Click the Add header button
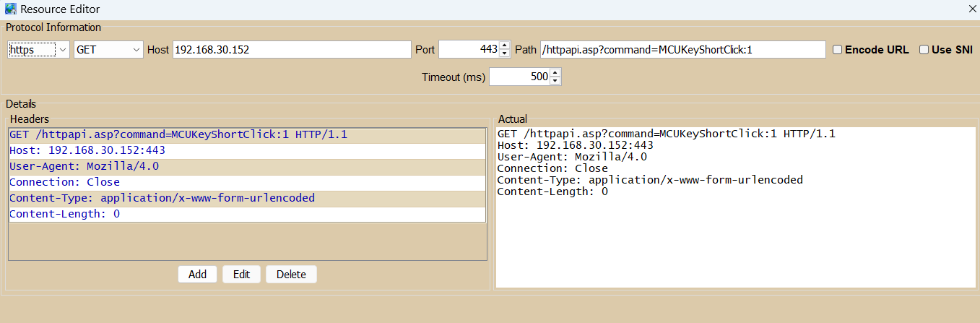Screen dimensions: 980x323 coord(198,275)
